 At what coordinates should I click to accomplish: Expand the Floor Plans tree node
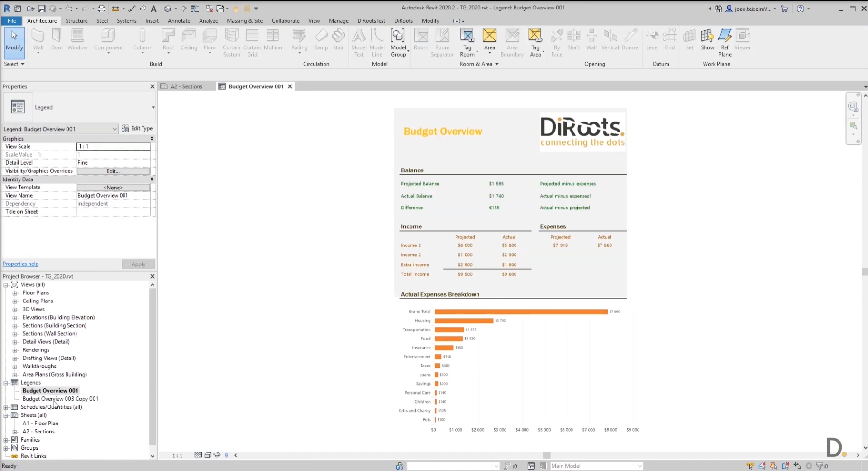(15, 293)
